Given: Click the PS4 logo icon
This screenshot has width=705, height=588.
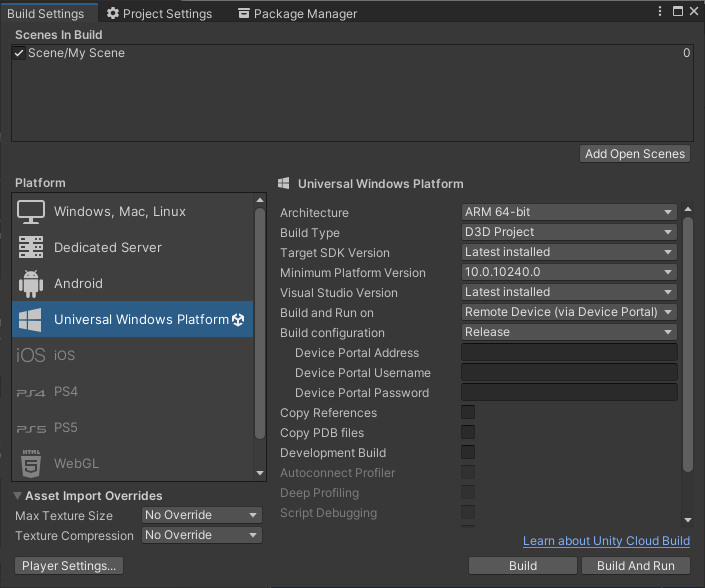Looking at the screenshot, I should pos(31,393).
